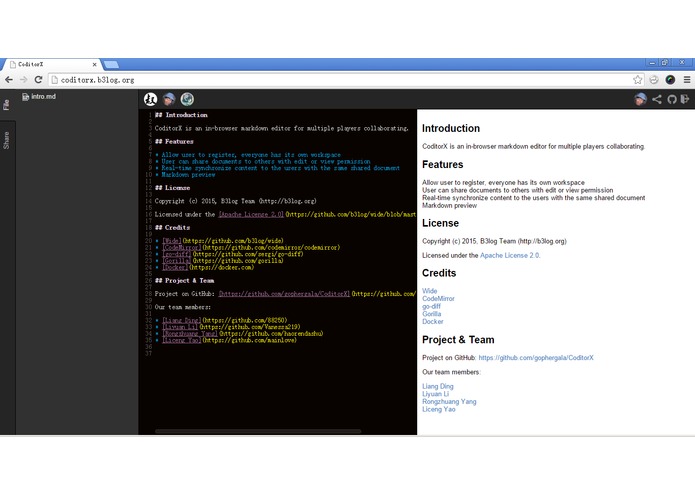Open intro.md in the file tree
This screenshot has width=695, height=494.
coord(39,97)
